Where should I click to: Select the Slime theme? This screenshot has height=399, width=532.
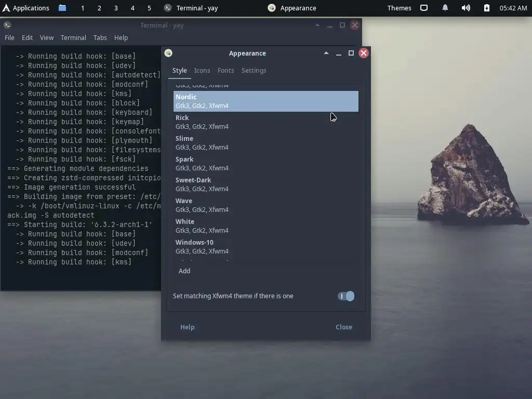coord(265,142)
